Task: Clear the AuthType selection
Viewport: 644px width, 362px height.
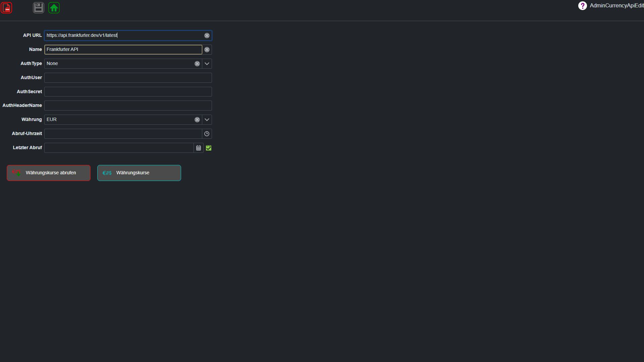Action: coord(197,64)
